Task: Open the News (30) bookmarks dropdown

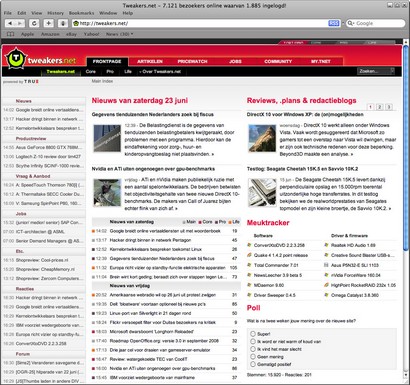Action: 119,34
